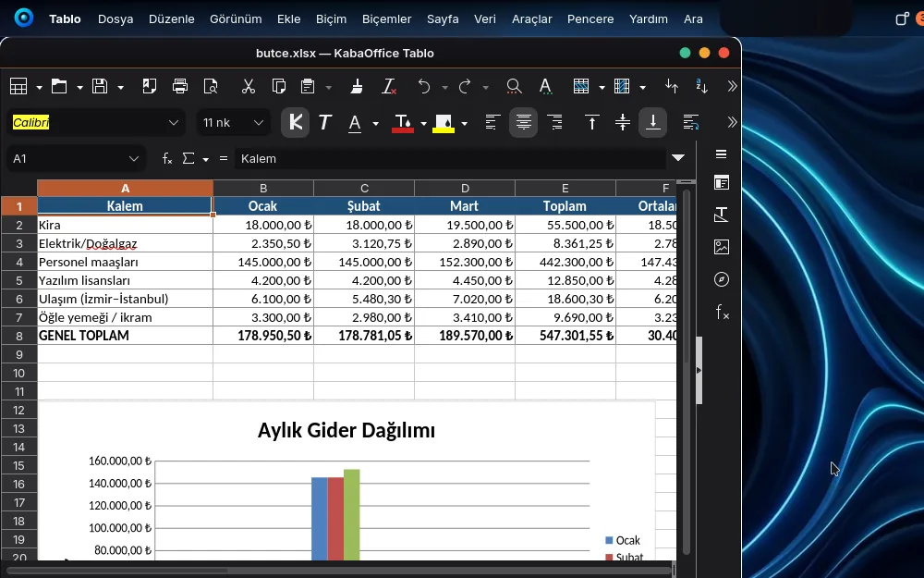Toggle center horizontal alignment
Image resolution: width=924 pixels, height=578 pixels.
(523, 123)
